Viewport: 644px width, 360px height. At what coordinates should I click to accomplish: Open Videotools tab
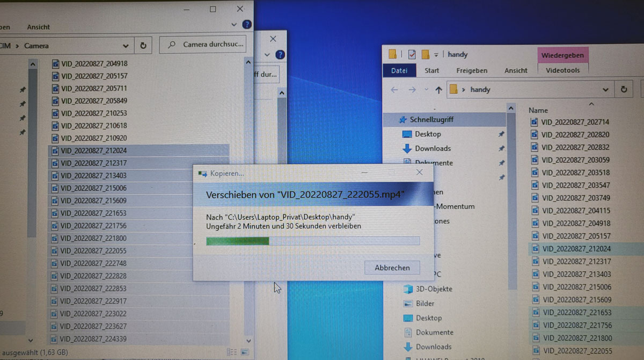tap(562, 70)
